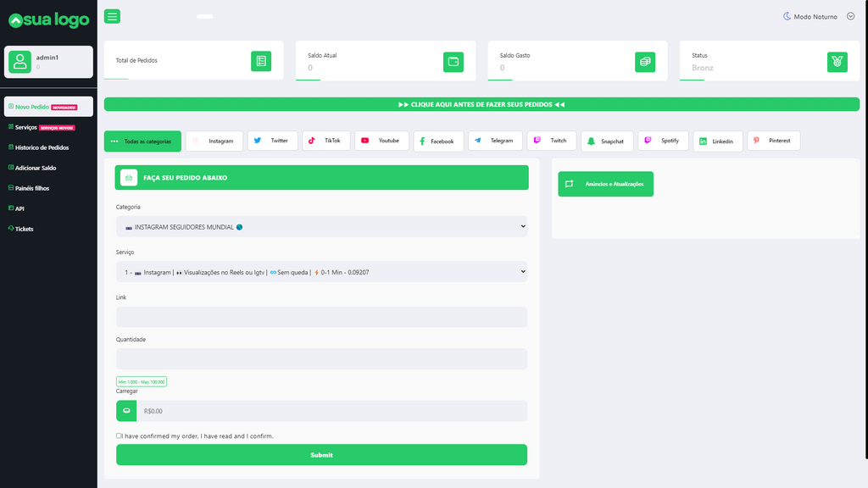Image resolution: width=868 pixels, height=488 pixels.
Task: Click the coin icon beside Carregar field
Action: click(126, 411)
